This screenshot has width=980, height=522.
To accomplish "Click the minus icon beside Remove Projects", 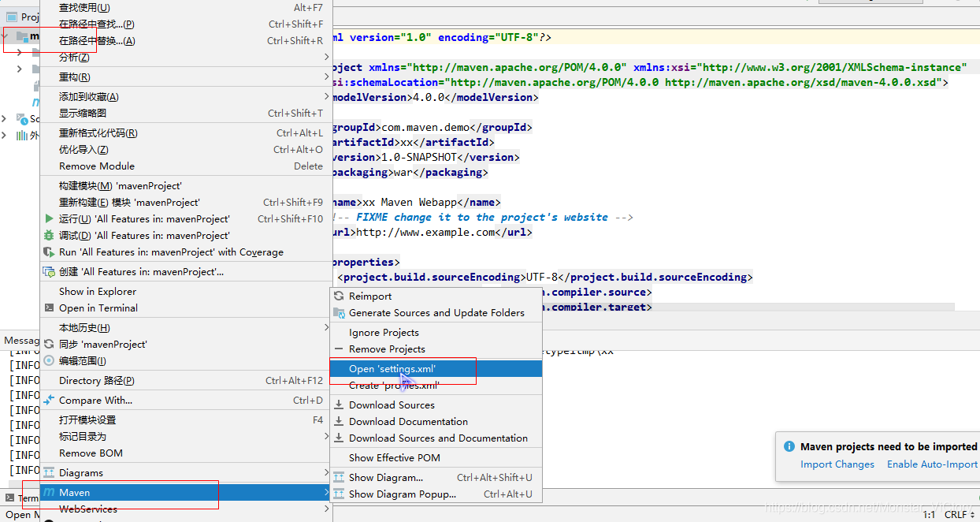I will pos(340,349).
